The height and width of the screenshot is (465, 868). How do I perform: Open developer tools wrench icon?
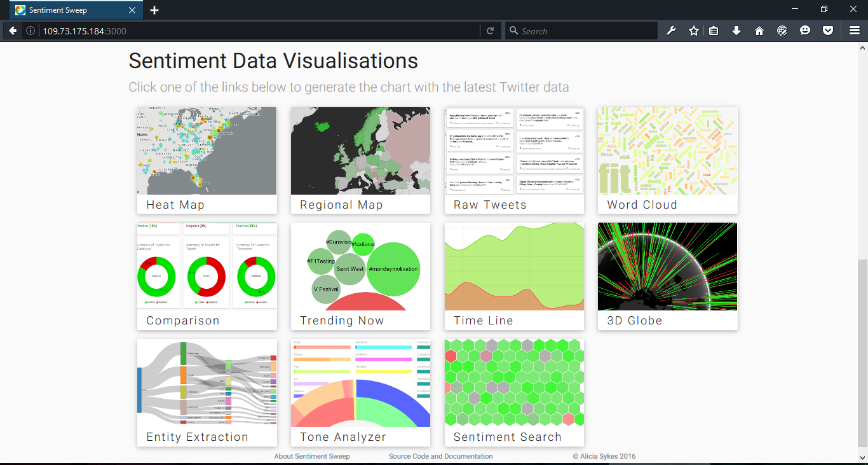(671, 31)
